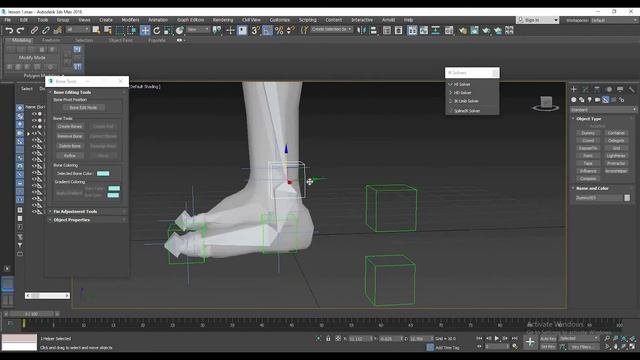Open Select by Name icon
The height and width of the screenshot is (360, 640).
point(108,30)
